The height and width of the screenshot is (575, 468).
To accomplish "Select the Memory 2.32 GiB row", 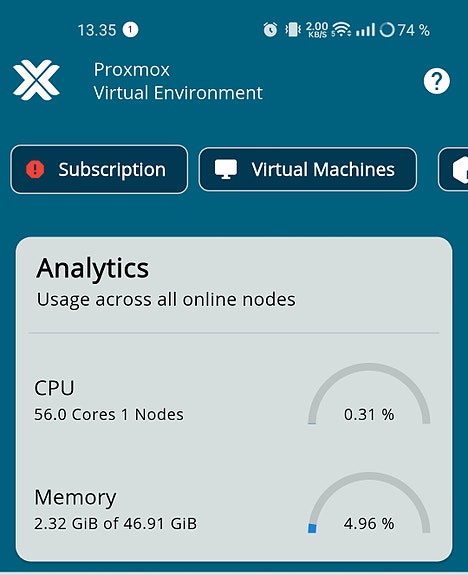I will coord(234,509).
